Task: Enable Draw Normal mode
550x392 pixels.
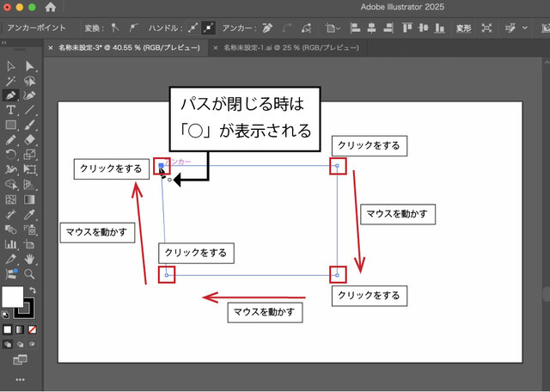Action: pyautogui.click(x=8, y=344)
